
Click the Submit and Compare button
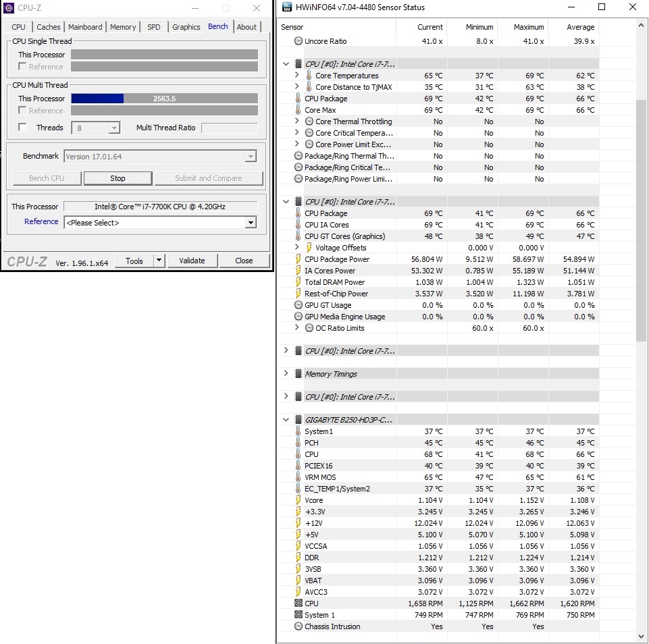pyautogui.click(x=208, y=178)
